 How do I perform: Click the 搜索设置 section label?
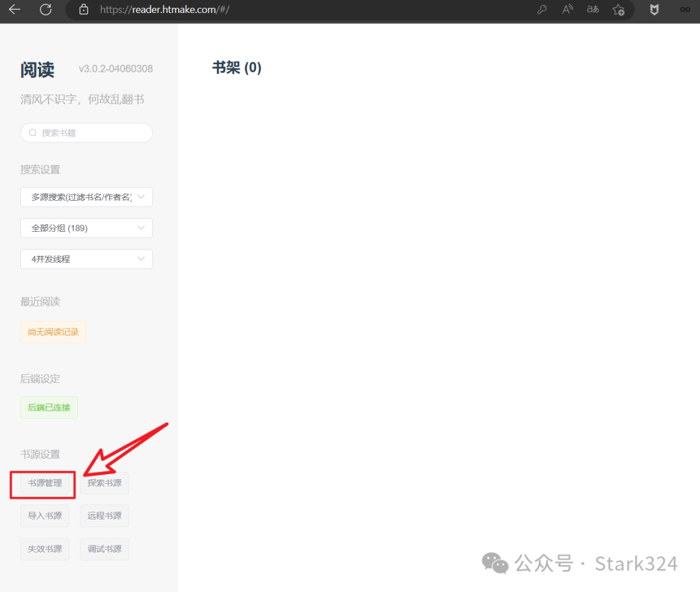[x=40, y=170]
